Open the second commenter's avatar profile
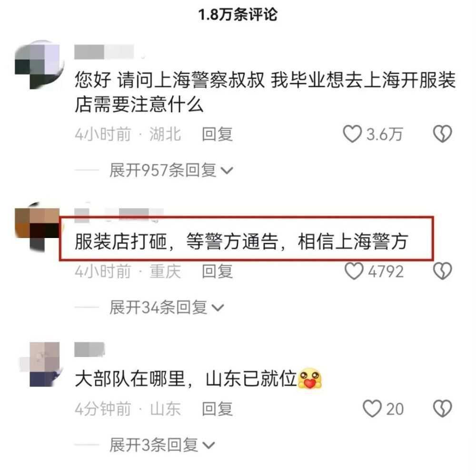 click(x=37, y=226)
